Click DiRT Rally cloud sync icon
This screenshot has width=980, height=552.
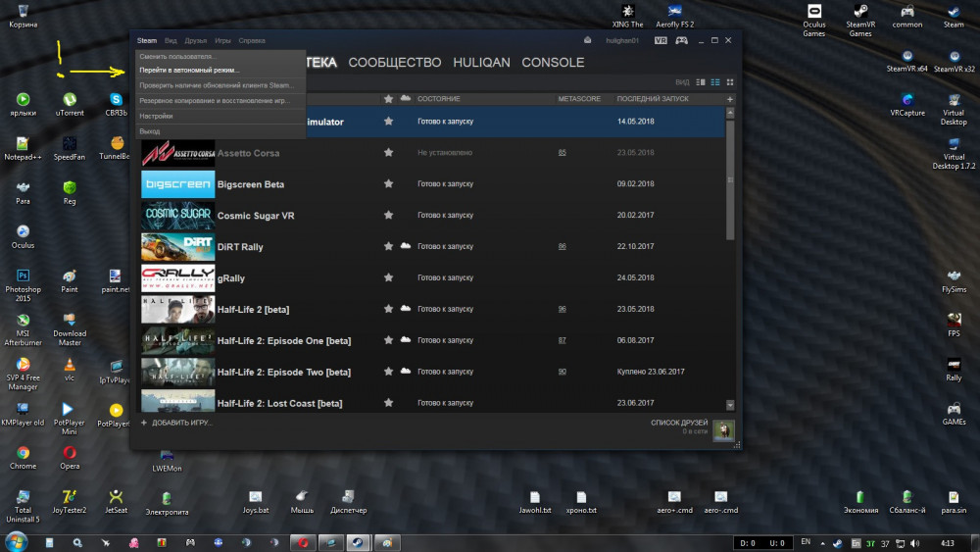pos(406,246)
